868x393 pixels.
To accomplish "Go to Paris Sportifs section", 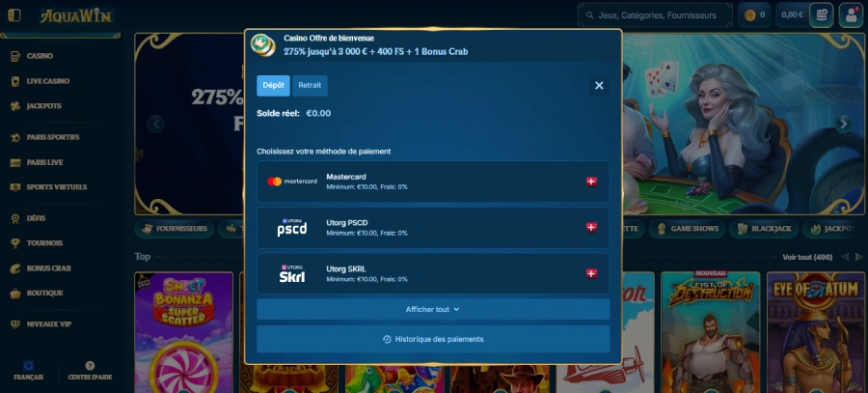I will [52, 137].
